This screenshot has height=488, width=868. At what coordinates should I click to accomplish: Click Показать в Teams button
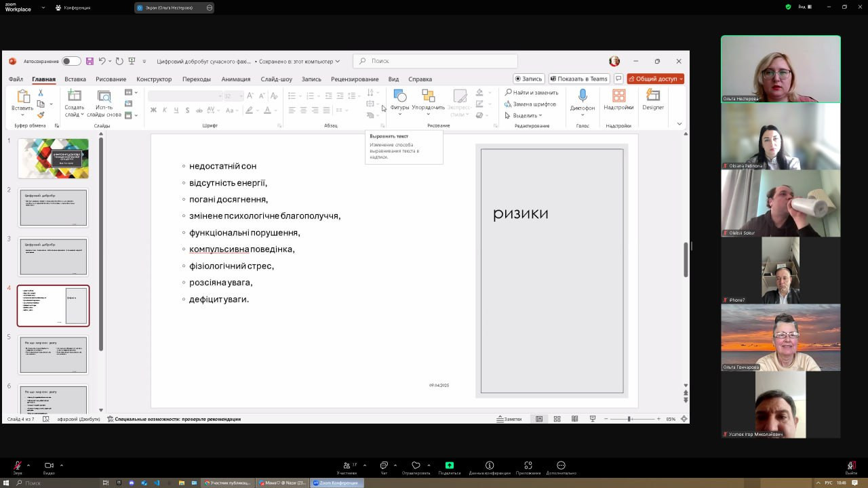[578, 79]
